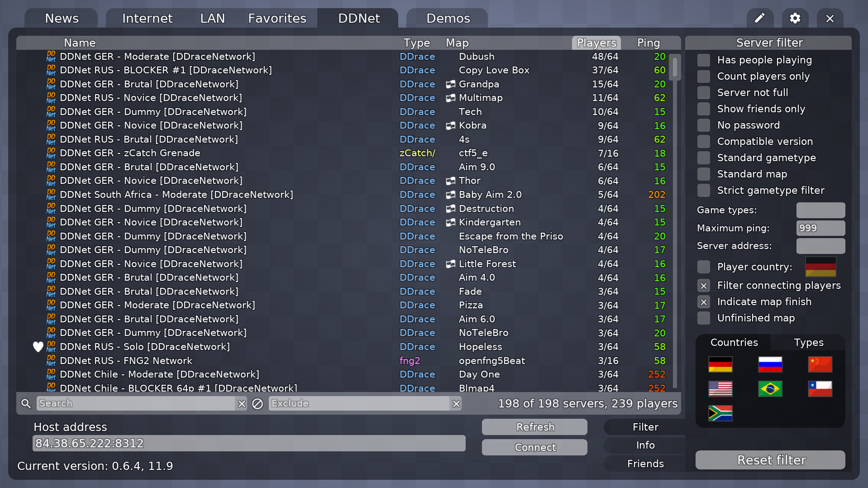Enable Strict gametype filter checkbox

704,191
